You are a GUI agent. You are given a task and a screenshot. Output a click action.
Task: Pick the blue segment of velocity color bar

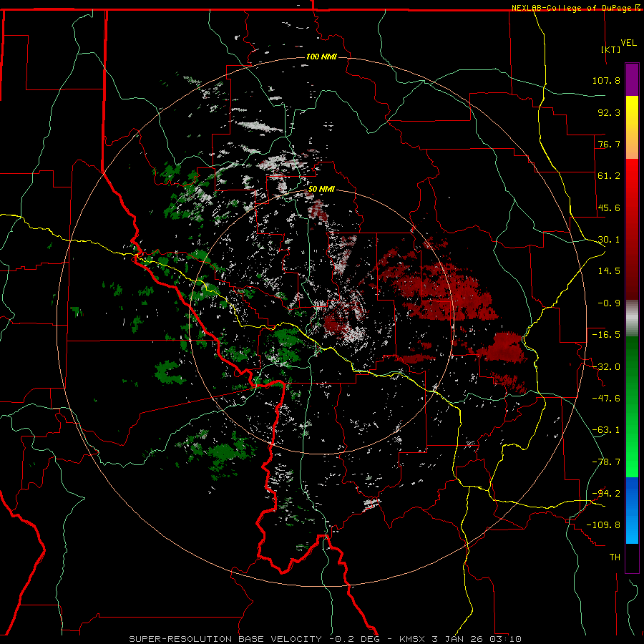point(632,510)
